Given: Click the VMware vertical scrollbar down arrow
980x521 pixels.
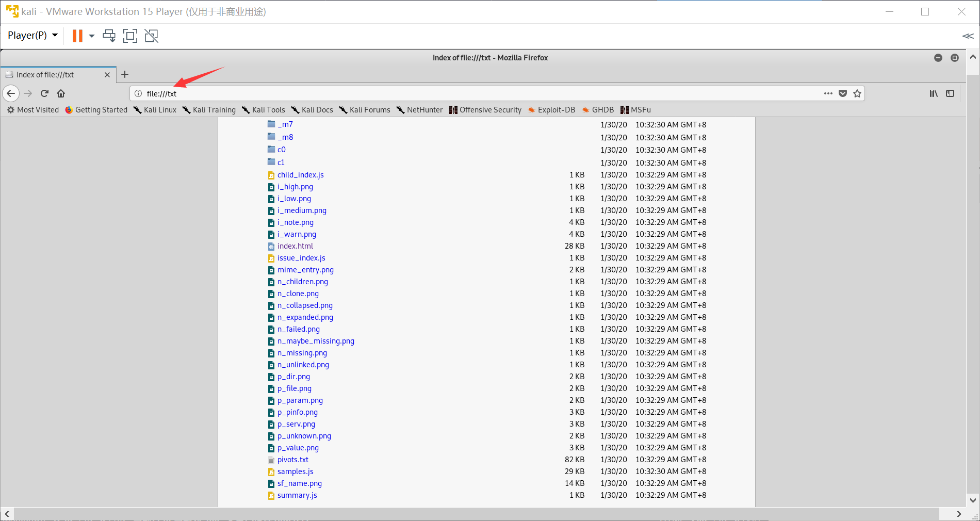Looking at the screenshot, I should [973, 500].
